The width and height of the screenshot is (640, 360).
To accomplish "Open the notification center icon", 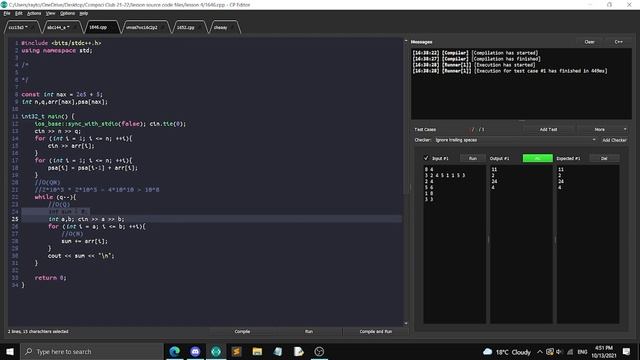I will (x=627, y=351).
